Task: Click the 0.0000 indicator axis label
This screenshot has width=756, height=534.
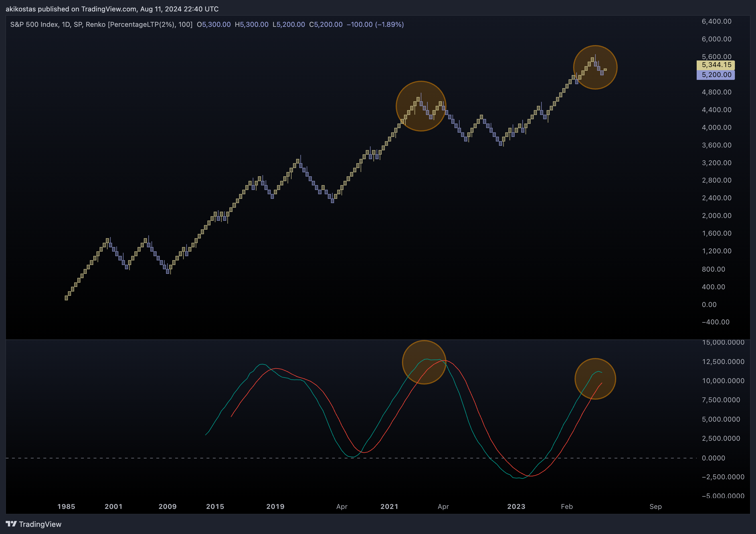Action: click(x=713, y=458)
